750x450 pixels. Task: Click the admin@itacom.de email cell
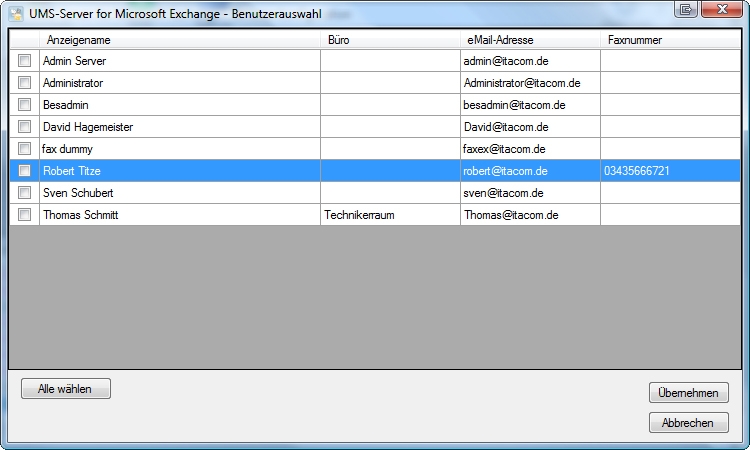(x=530, y=61)
